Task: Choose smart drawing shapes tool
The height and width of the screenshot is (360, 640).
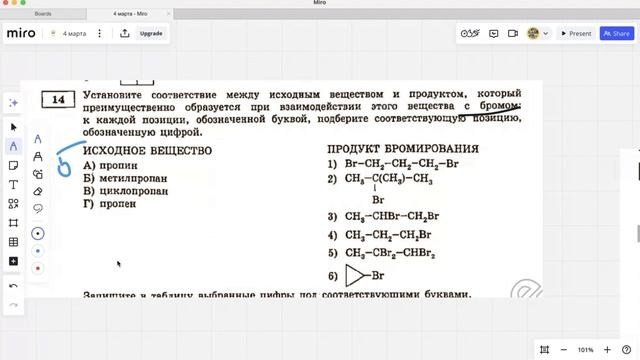Action: click(38, 174)
